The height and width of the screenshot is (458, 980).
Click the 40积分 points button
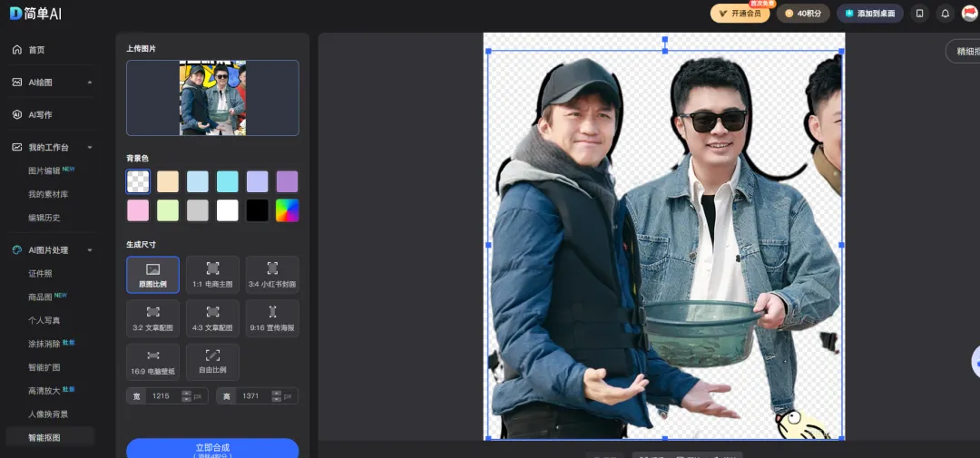coord(803,13)
